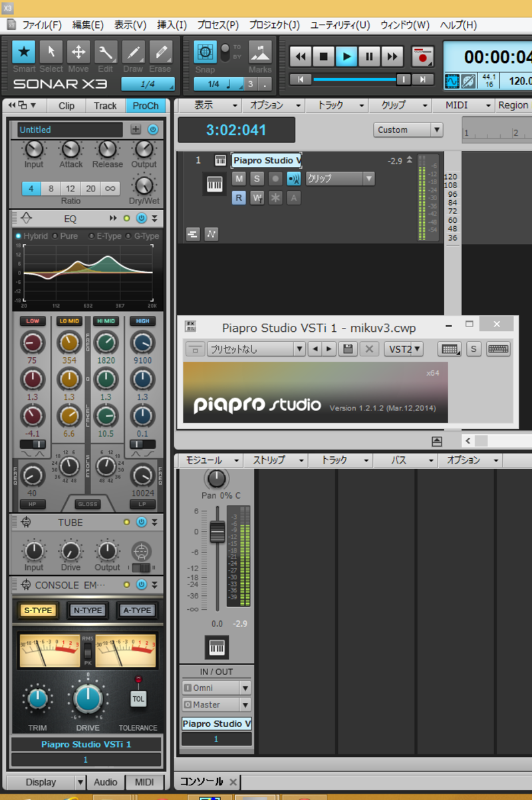Open the ファイル(F) menu
Screen dimensions: 532x800
41,25
